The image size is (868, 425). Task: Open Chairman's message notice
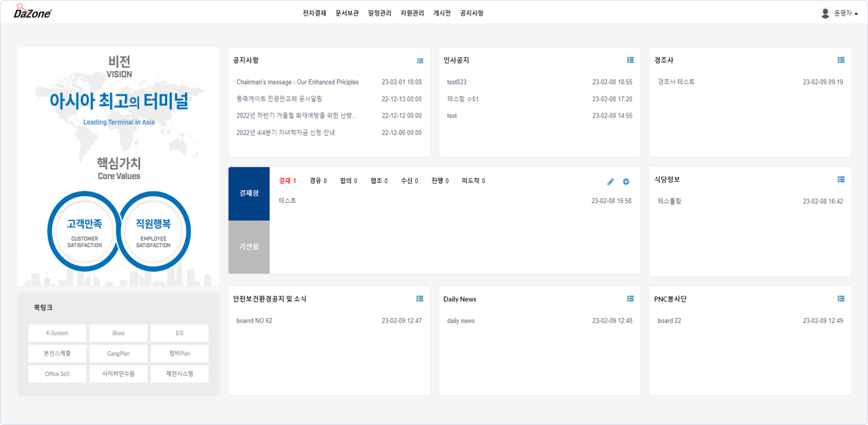click(x=297, y=82)
